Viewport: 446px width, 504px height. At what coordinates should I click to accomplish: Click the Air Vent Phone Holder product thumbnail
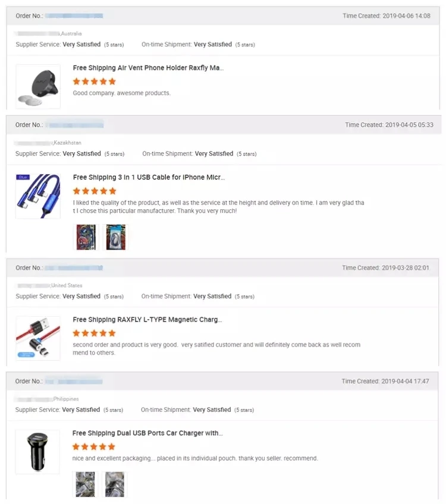tap(38, 86)
